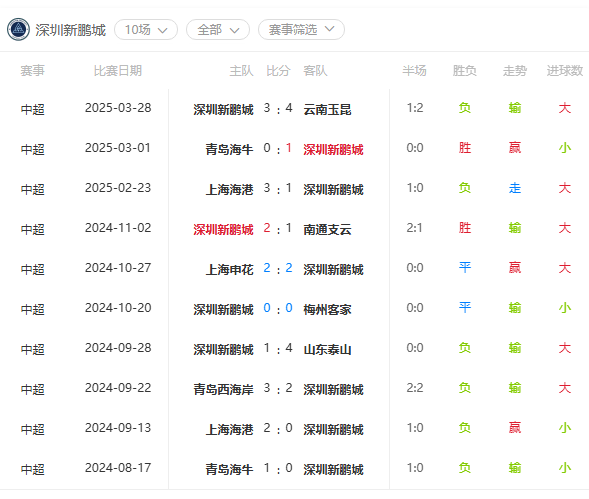Open the 10场 match count dropdown
Viewport: 589px width, 499px height.
[x=146, y=30]
